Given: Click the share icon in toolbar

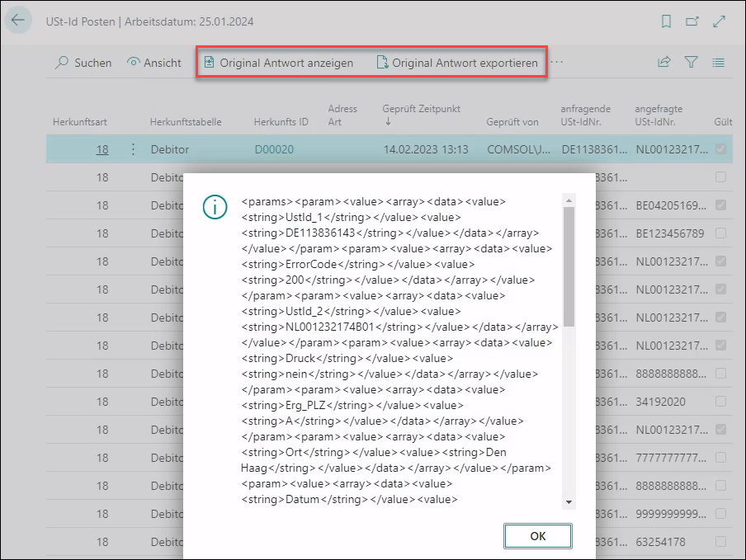Looking at the screenshot, I should click(663, 62).
